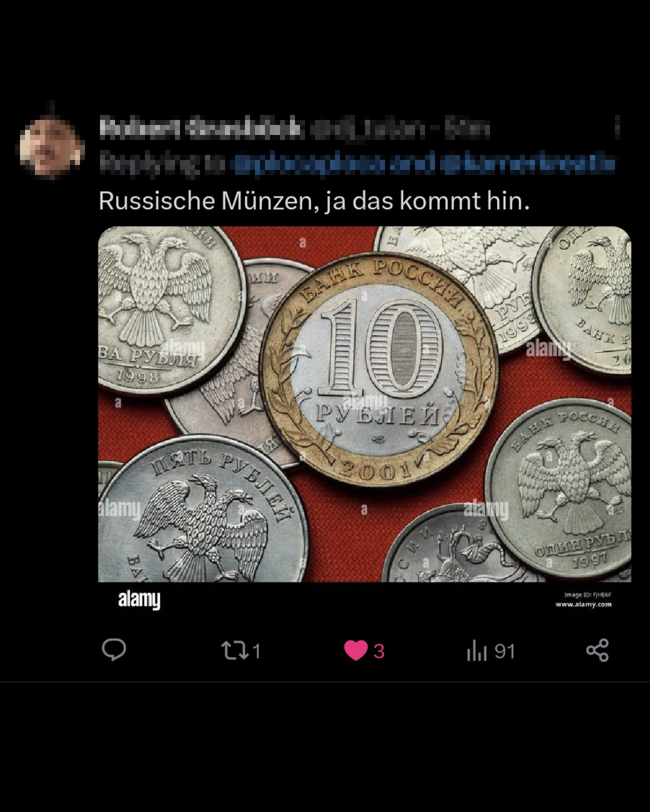Open the reply speech bubble icon
Viewport: 650px width, 812px height.
[x=114, y=650]
